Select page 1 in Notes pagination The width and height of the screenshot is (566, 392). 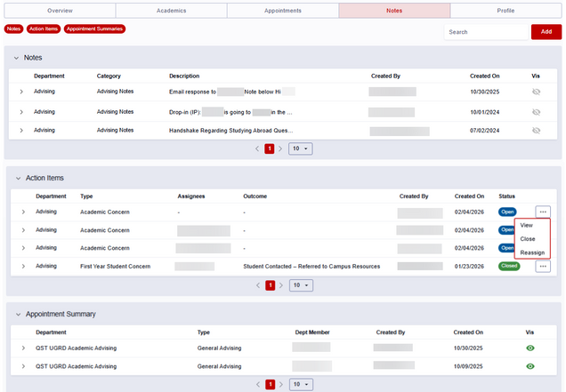click(x=270, y=148)
